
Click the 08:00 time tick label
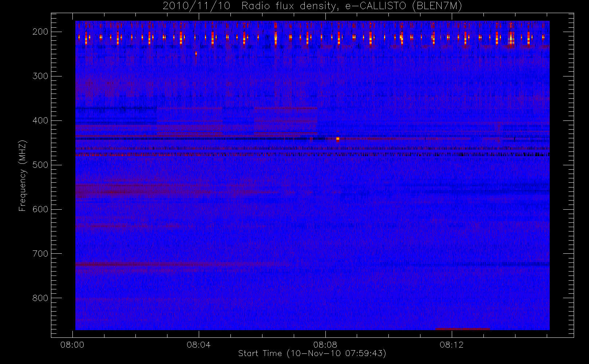72,345
